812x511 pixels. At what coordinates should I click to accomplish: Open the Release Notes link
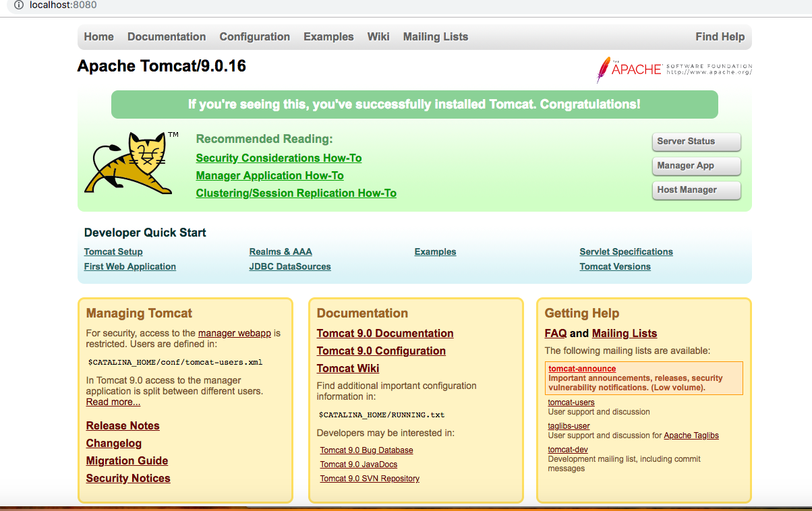pos(123,426)
